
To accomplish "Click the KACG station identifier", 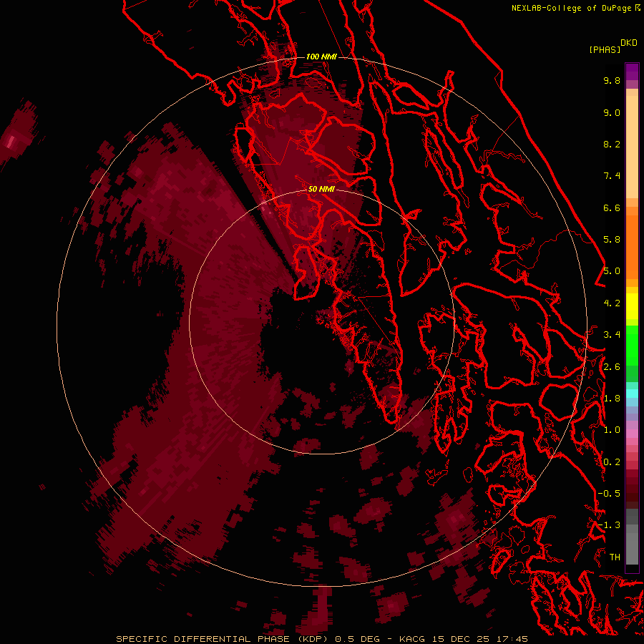I will click(x=412, y=639).
